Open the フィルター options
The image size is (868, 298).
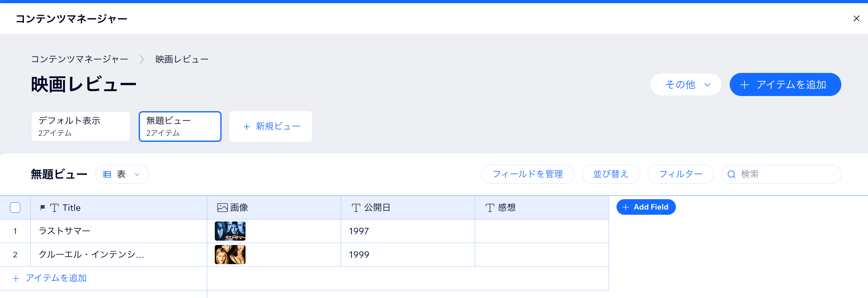(x=681, y=174)
